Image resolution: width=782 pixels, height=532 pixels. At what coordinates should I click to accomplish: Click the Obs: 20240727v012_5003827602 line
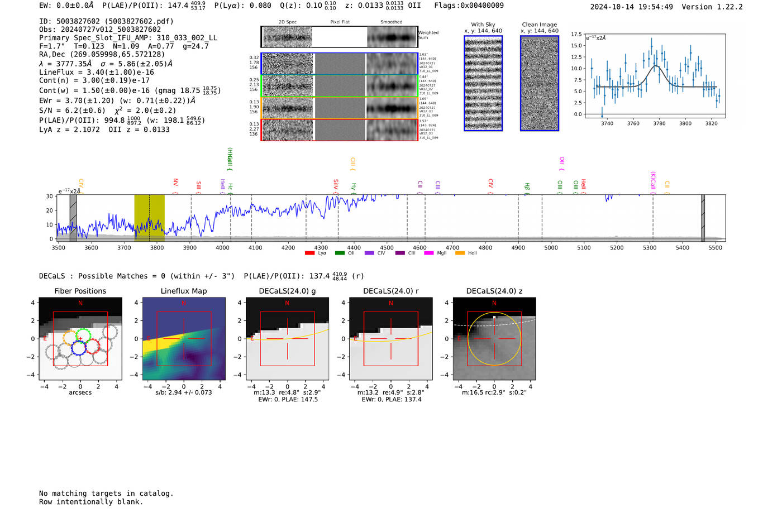coord(100,30)
